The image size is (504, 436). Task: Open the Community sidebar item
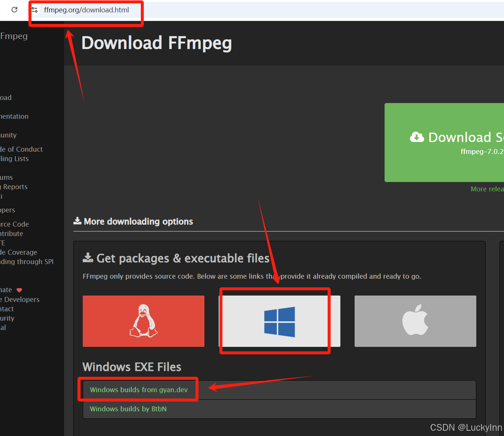coord(8,135)
